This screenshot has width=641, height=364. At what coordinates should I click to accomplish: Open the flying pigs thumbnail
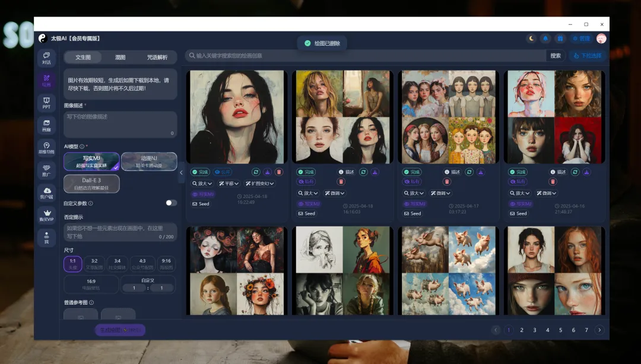[x=449, y=271]
